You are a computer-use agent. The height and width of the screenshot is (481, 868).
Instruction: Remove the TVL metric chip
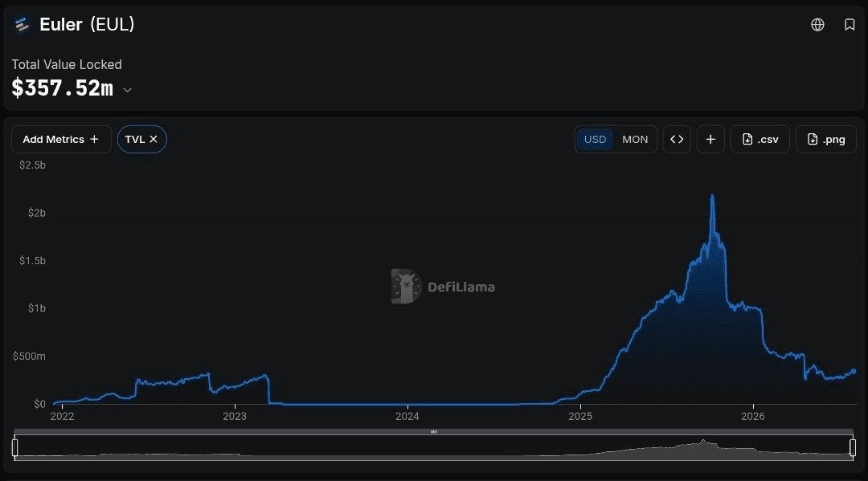tap(154, 140)
